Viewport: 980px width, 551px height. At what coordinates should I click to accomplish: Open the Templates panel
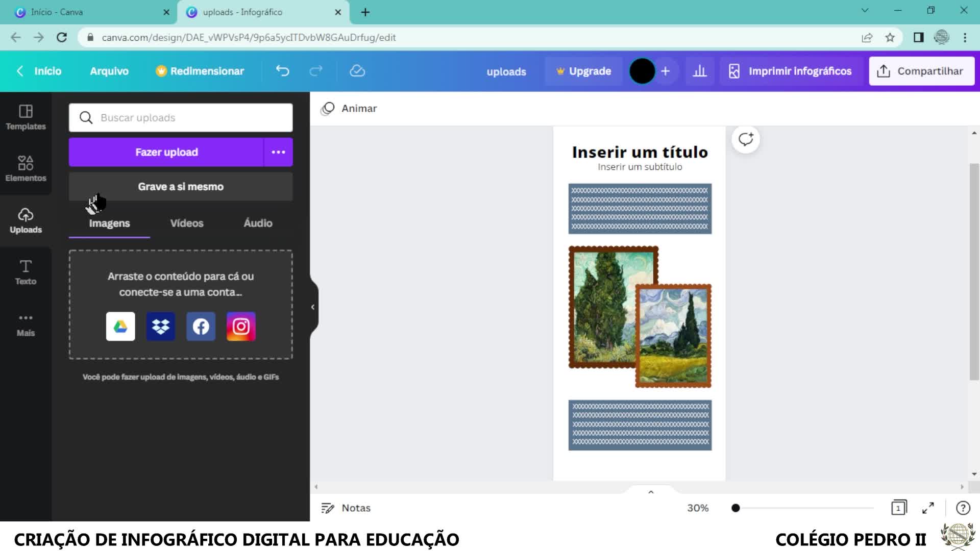(26, 117)
